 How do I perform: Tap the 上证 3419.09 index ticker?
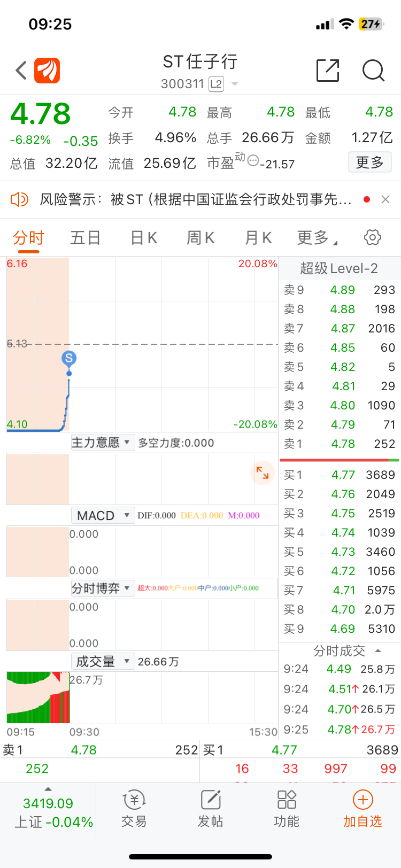tap(48, 812)
